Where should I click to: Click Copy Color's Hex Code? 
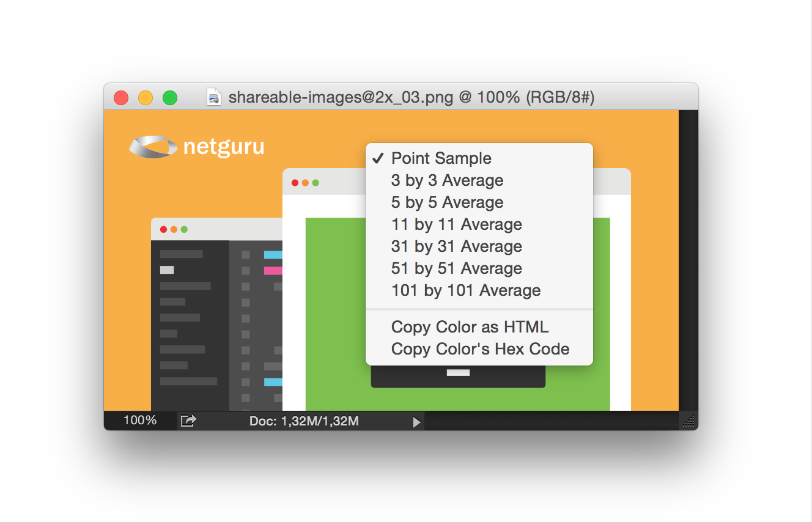click(x=480, y=349)
